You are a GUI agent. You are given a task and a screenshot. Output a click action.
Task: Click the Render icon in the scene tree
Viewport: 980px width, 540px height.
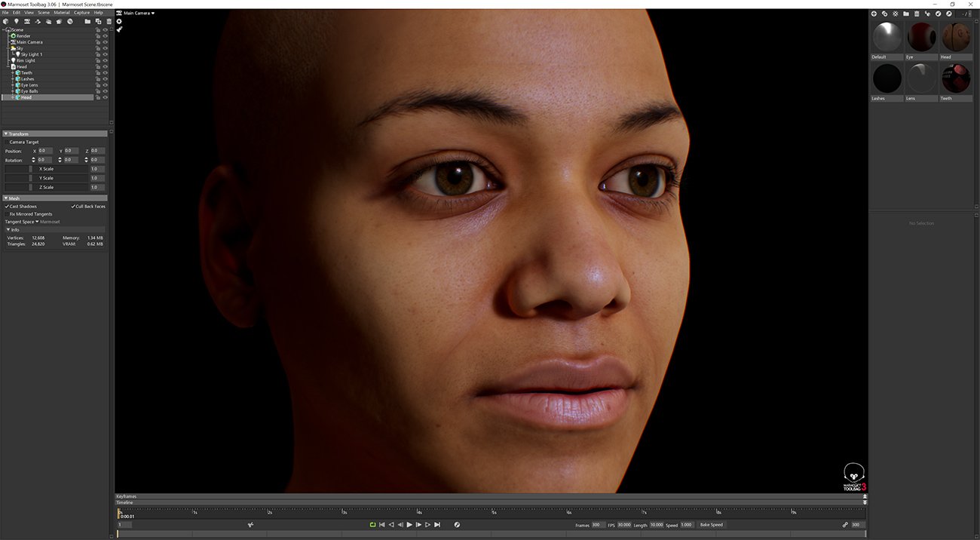14,35
